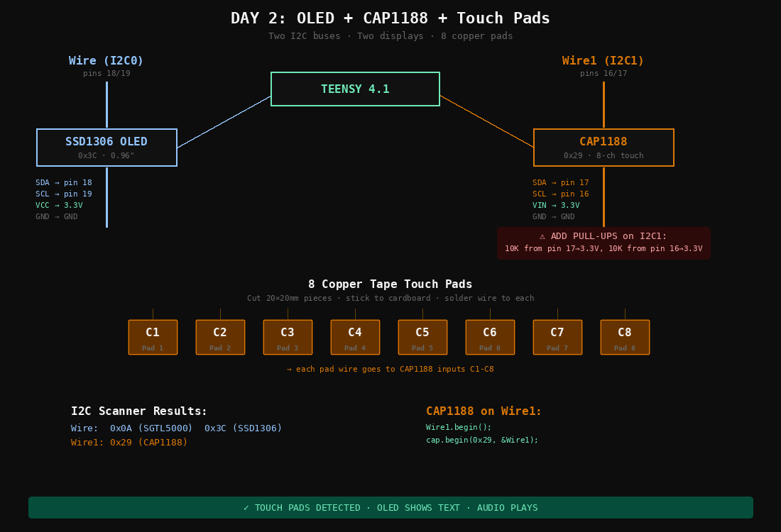Image resolution: width=781 pixels, height=532 pixels.
Task: Click 'cap.begin(0x29, &Wire1);' code line
Action: (482, 440)
